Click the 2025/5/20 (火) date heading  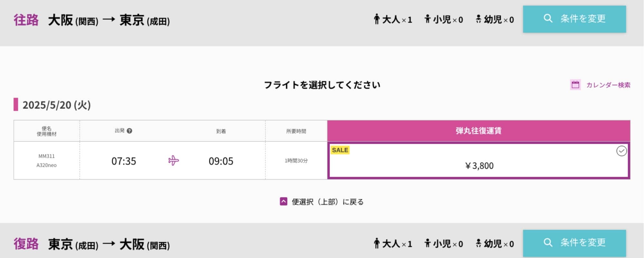click(x=57, y=105)
